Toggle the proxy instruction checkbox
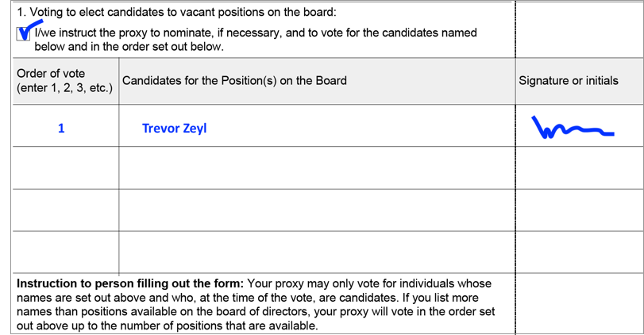Screen dimensions: 644x335 click(23, 33)
